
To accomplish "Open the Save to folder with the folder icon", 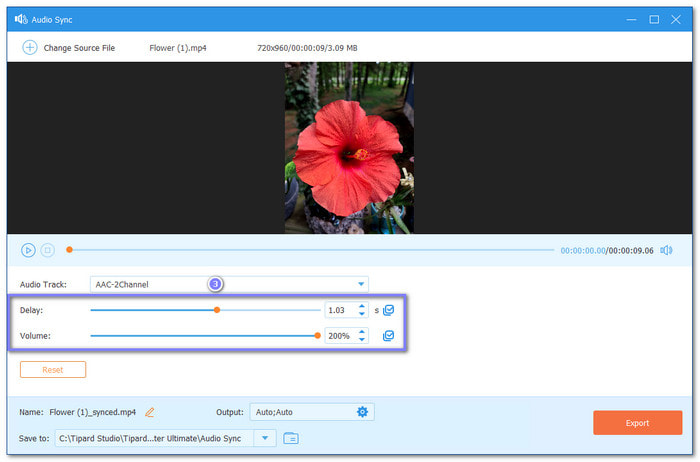I will 291,438.
